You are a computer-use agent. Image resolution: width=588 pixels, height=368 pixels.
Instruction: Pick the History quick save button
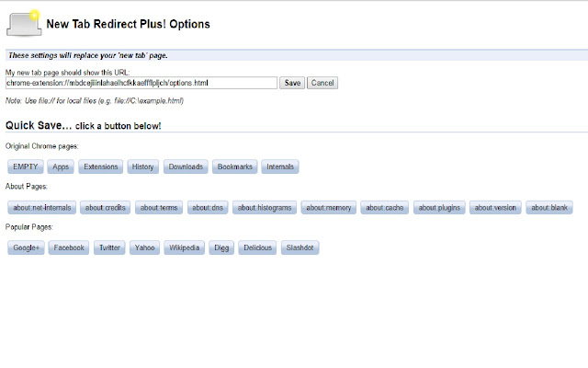[142, 167]
